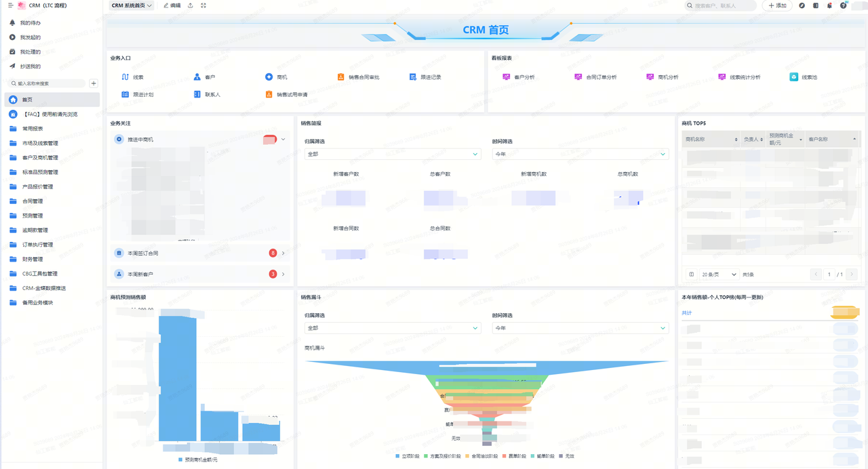Click the 销售合同审批 approval icon
This screenshot has width=868, height=469.
pyautogui.click(x=340, y=77)
